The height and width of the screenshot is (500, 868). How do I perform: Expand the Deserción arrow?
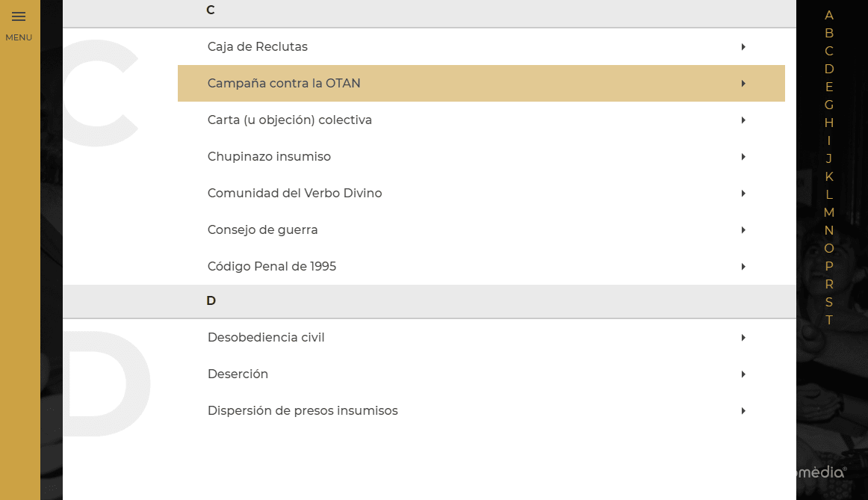(743, 374)
